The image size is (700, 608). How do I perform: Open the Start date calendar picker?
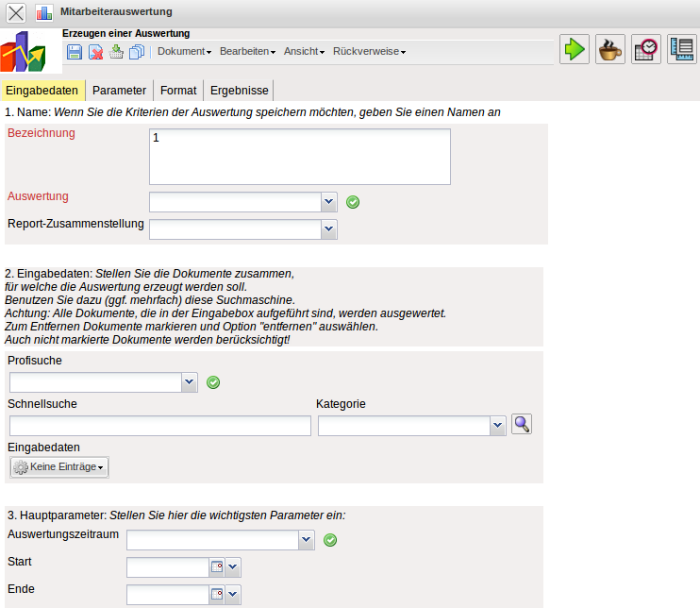click(216, 567)
